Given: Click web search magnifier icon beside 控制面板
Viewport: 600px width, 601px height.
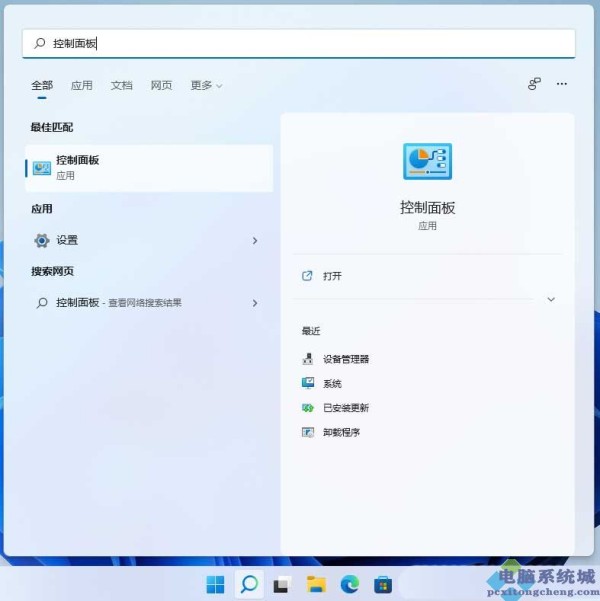Looking at the screenshot, I should pyautogui.click(x=42, y=303).
